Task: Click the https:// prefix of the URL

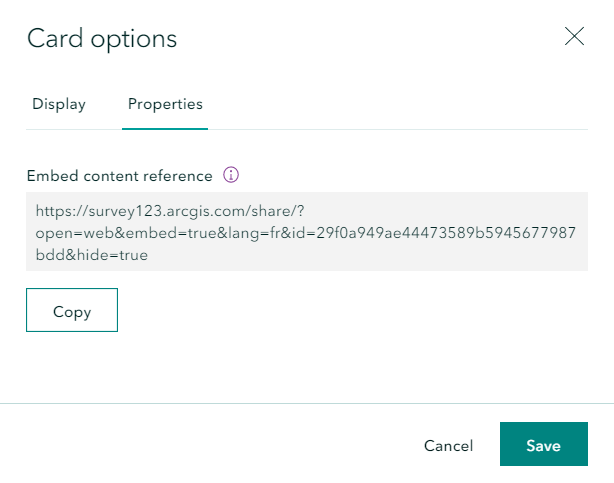Action: point(59,211)
